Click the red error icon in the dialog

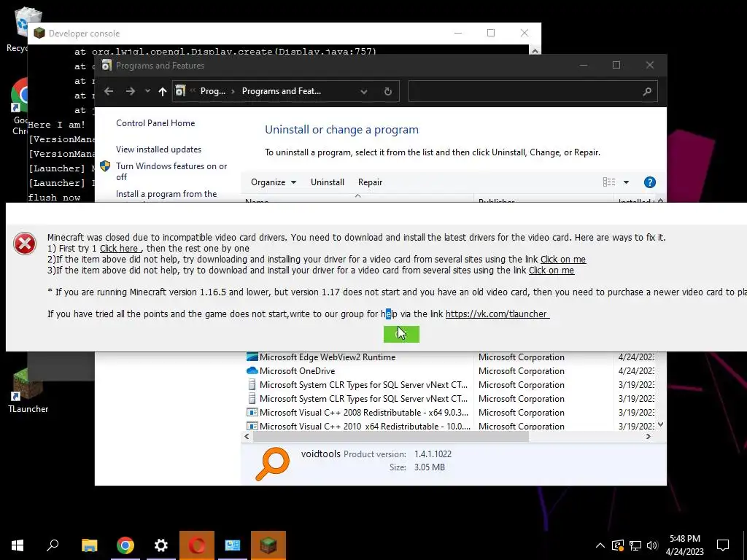coord(25,244)
